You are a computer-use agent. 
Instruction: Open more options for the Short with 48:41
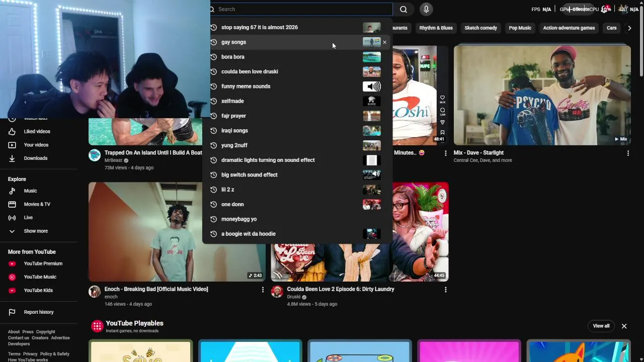point(445,153)
